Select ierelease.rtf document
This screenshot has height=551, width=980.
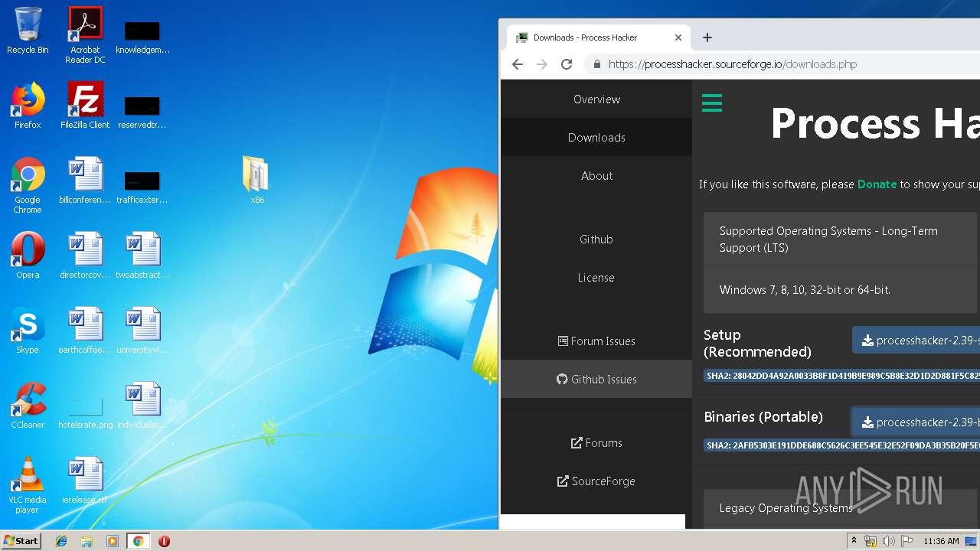tap(85, 481)
